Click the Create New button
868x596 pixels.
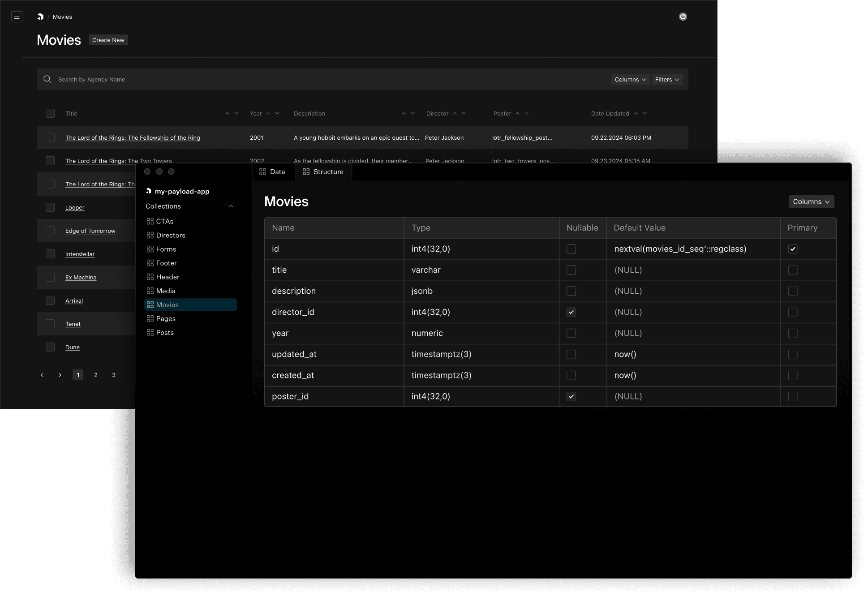click(108, 40)
